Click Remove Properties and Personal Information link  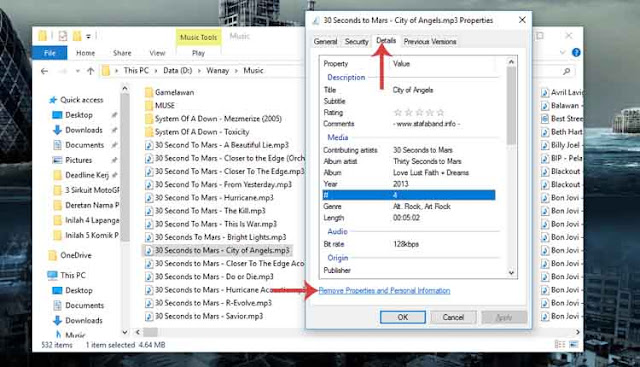click(384, 290)
